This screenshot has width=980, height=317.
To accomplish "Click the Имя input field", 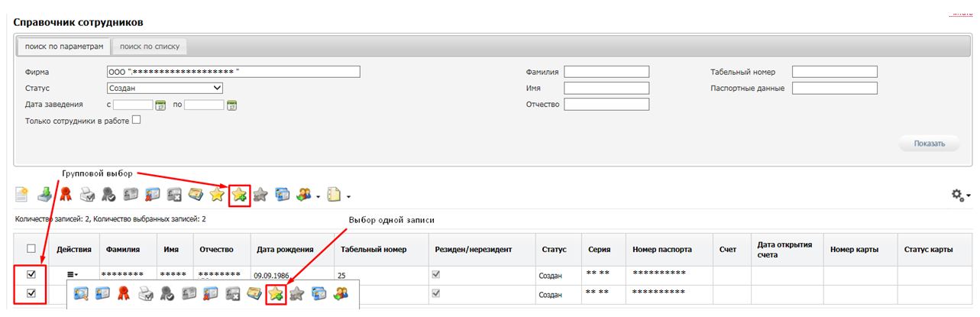I will tap(606, 88).
